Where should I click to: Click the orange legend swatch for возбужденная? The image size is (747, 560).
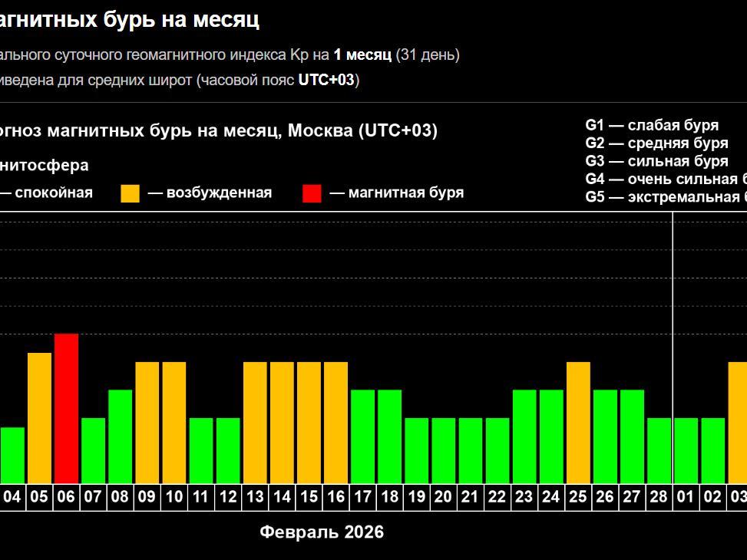[x=130, y=193]
